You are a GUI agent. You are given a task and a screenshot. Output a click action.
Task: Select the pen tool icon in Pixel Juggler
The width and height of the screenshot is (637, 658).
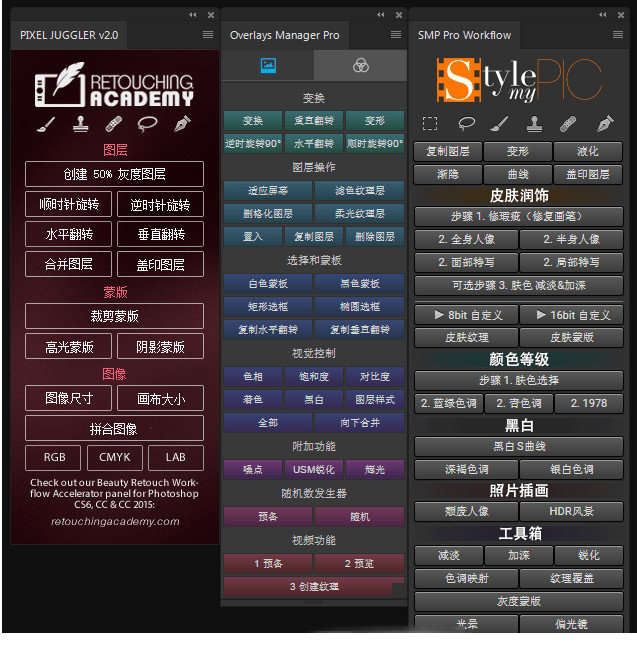coord(182,124)
